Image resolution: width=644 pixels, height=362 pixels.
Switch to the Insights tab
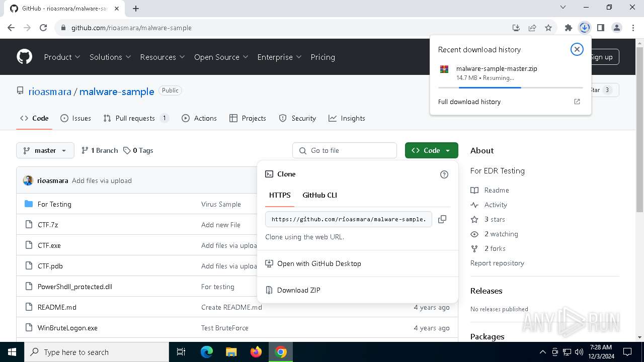tap(347, 118)
